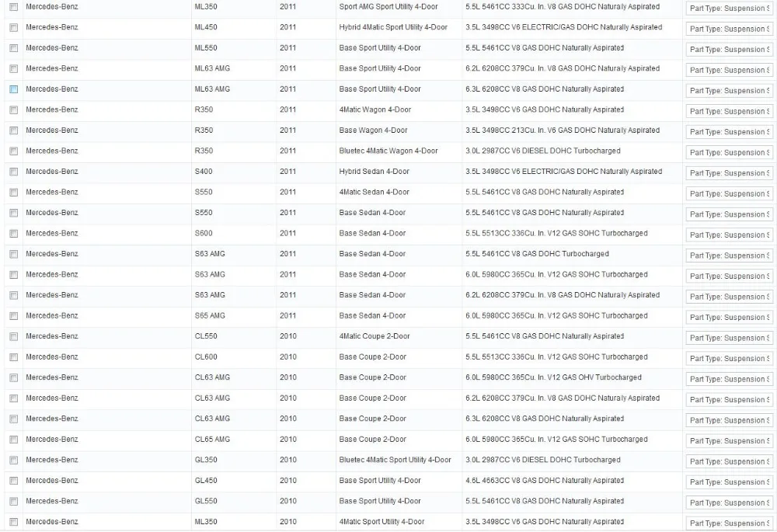This screenshot has width=777, height=532.
Task: Toggle the highlighted ML63 AMG 6.3L checkbox
Action: 13,89
